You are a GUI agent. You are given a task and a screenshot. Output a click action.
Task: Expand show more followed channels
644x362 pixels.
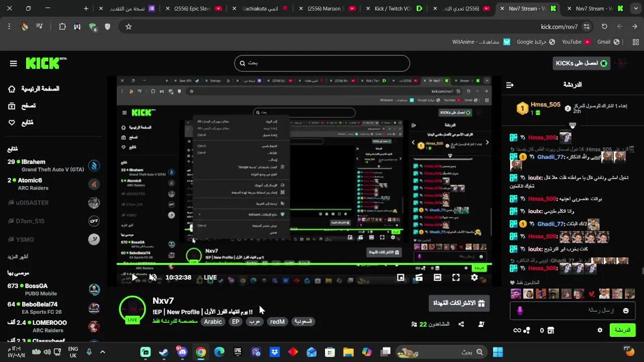tap(18, 256)
